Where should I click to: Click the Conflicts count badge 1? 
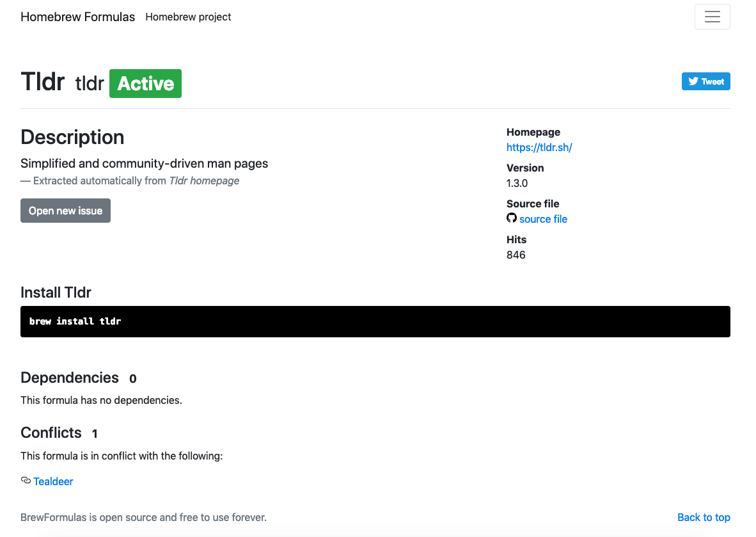coord(95,434)
